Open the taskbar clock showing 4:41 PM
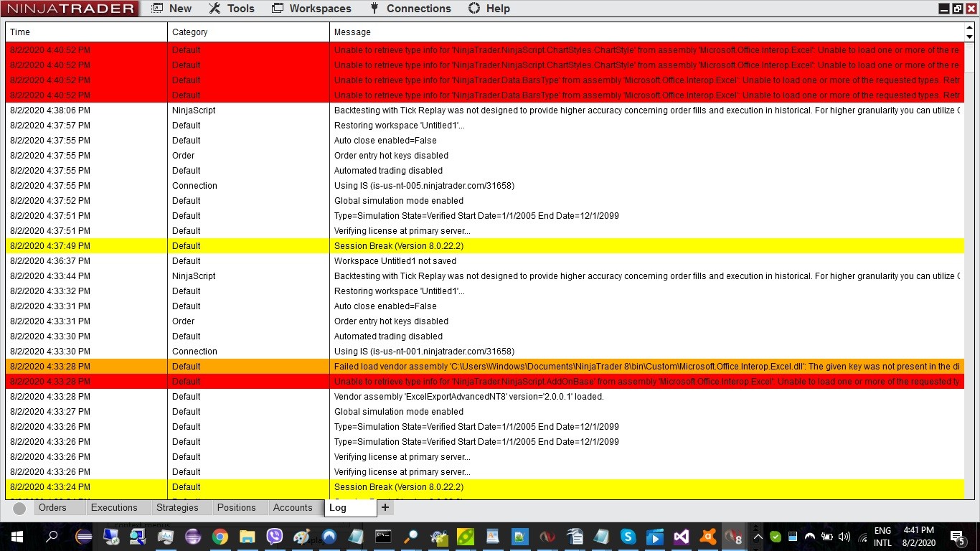Image resolution: width=980 pixels, height=551 pixels. pos(919,537)
